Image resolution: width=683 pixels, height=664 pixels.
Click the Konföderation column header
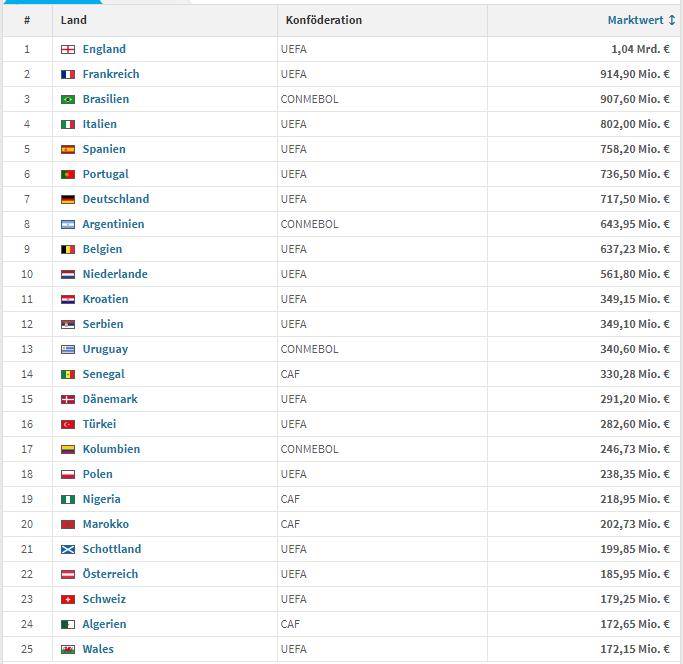coord(324,20)
